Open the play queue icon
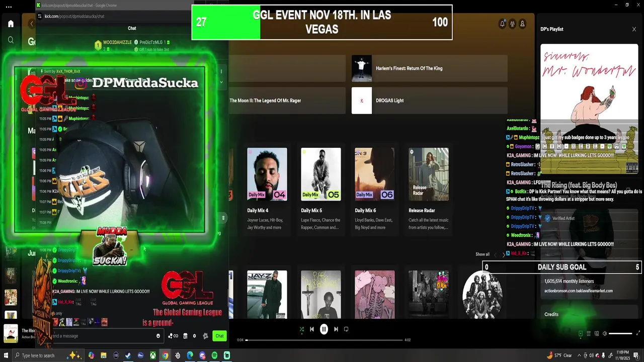644x362 pixels. coord(588,333)
